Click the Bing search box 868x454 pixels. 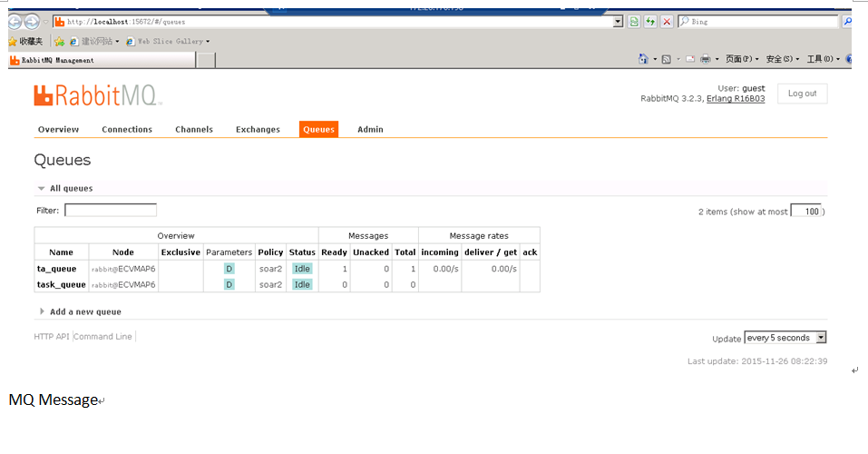pyautogui.click(x=758, y=22)
